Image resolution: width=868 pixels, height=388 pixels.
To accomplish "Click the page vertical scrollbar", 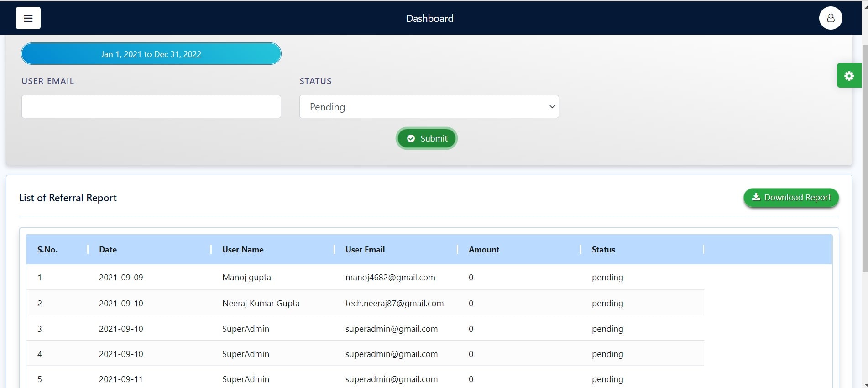I will pyautogui.click(x=865, y=158).
